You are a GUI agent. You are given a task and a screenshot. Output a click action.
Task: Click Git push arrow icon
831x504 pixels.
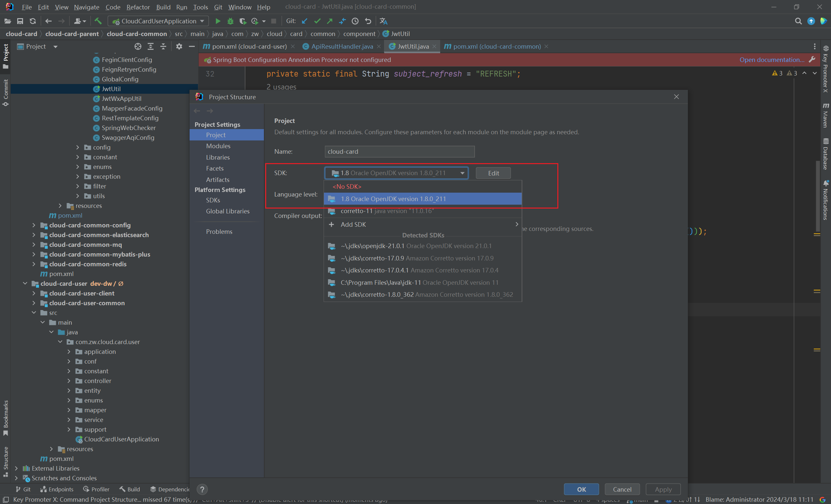[x=330, y=21]
